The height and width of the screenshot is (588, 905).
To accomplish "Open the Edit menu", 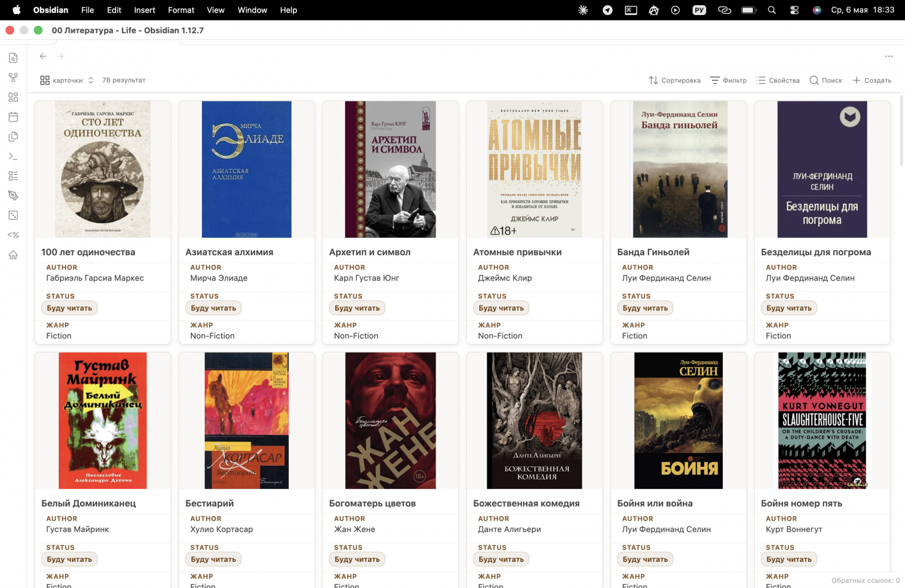I will (114, 10).
